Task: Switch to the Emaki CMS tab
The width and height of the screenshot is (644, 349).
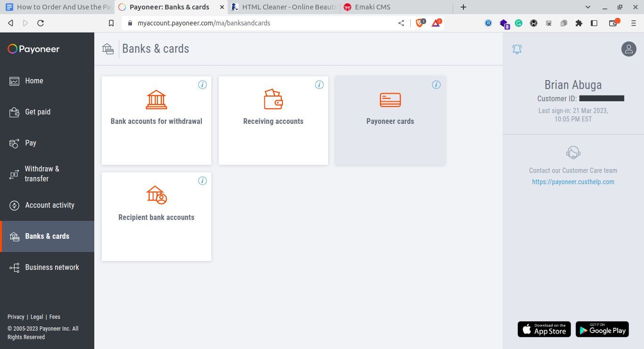Action: click(372, 7)
